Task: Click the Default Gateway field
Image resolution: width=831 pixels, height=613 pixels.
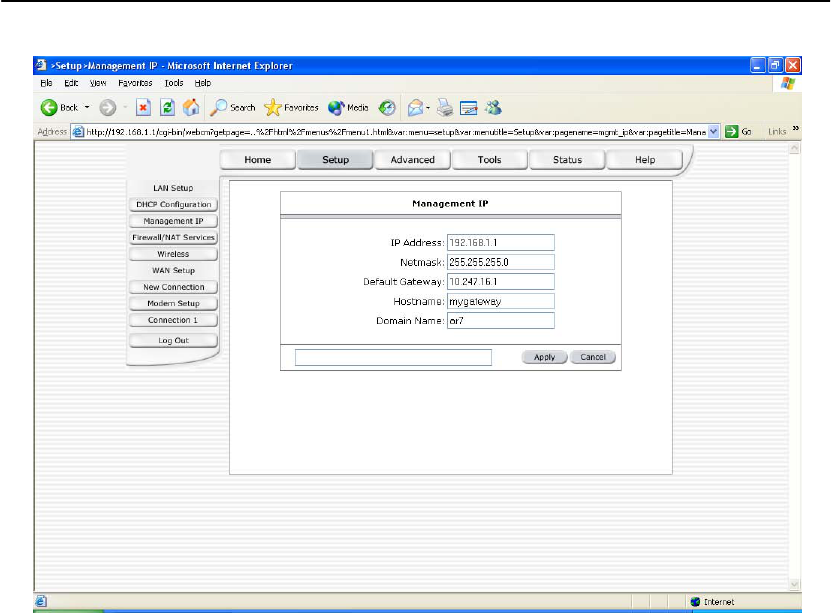Action: pos(501,282)
